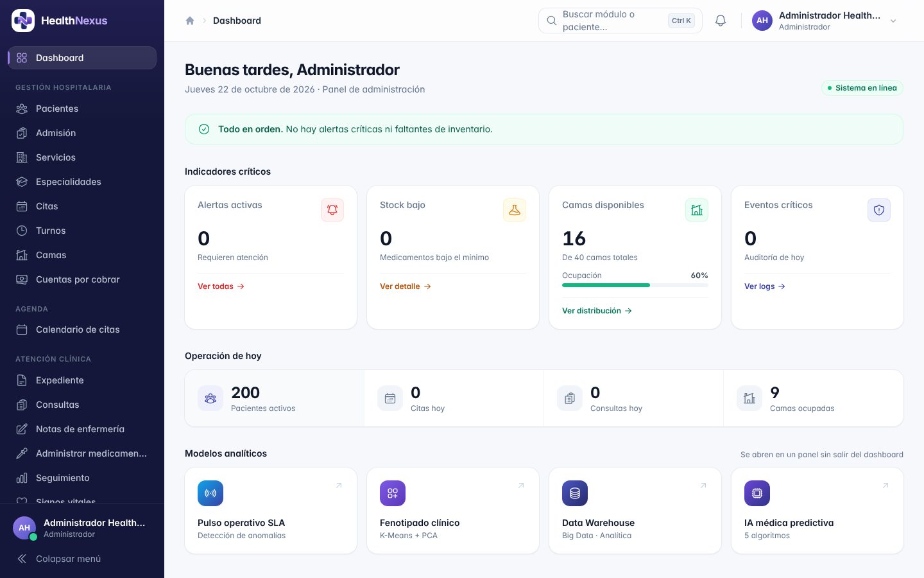
Task: Open the Fenotipado clínico card
Action: (453, 511)
